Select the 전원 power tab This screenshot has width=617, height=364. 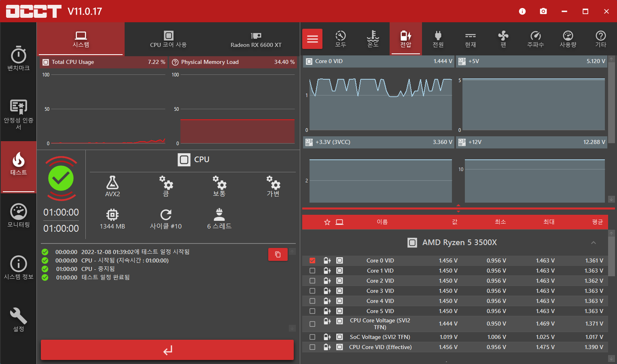point(438,39)
